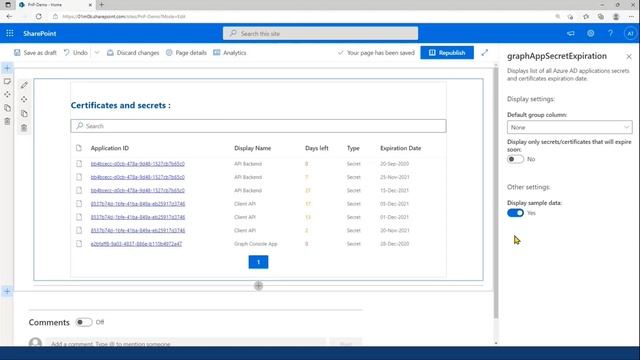Sort by Expiration Date column header
This screenshot has width=640, height=360.
coord(400,148)
